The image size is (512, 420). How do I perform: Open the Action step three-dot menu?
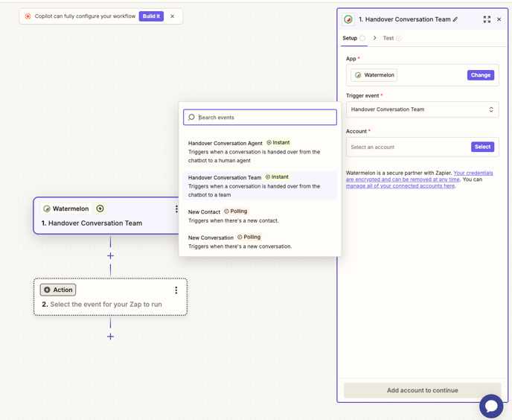176,290
